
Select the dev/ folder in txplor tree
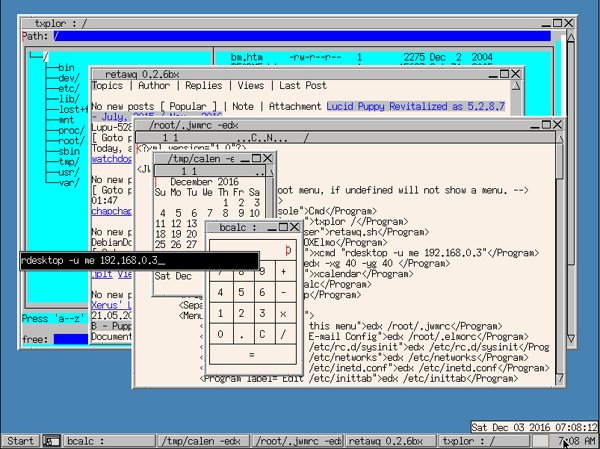point(69,78)
